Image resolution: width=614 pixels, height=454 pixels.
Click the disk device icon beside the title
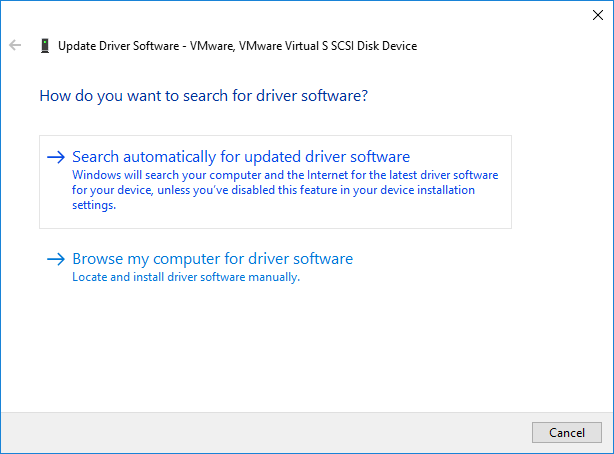45,46
